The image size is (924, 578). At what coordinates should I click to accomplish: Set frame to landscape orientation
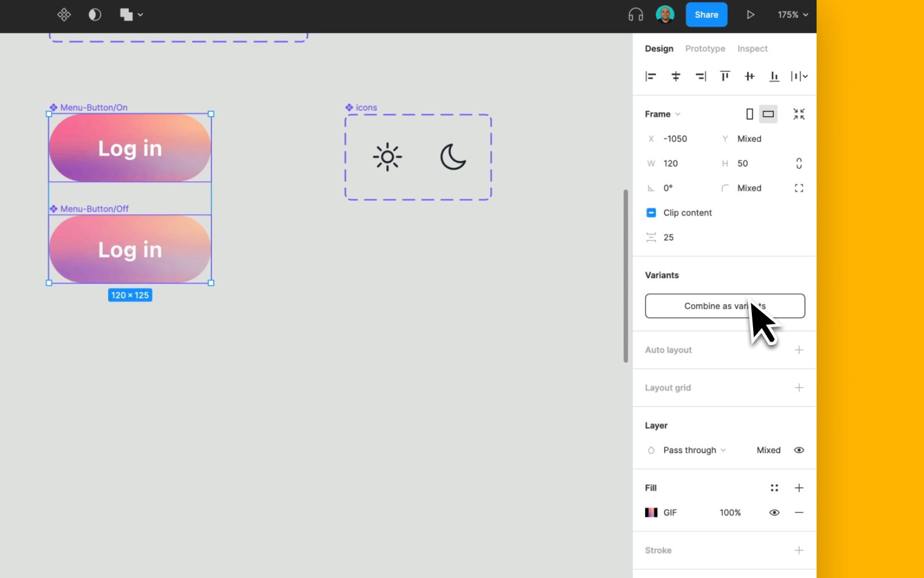pyautogui.click(x=768, y=114)
